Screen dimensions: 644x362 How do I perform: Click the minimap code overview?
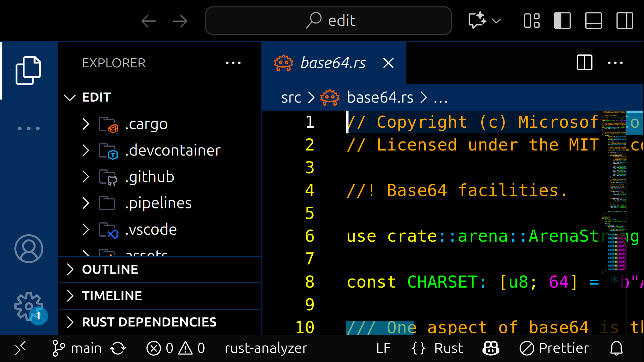point(614,191)
